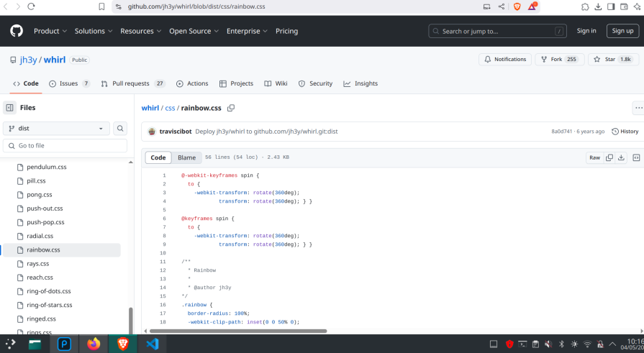644x353 pixels.
Task: Select pendulum.css in the file tree
Action: pyautogui.click(x=47, y=167)
